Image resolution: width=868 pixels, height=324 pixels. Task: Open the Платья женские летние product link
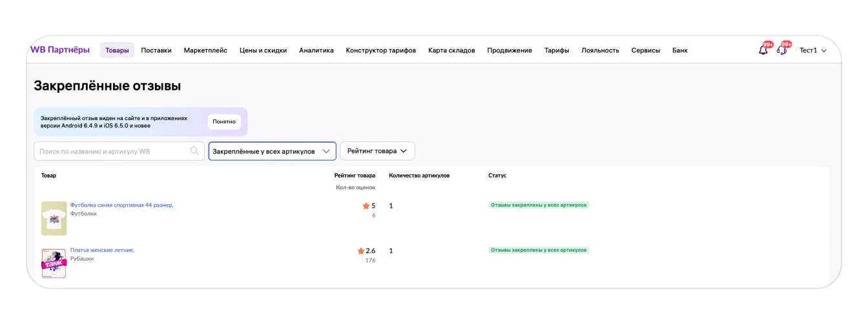click(x=102, y=250)
